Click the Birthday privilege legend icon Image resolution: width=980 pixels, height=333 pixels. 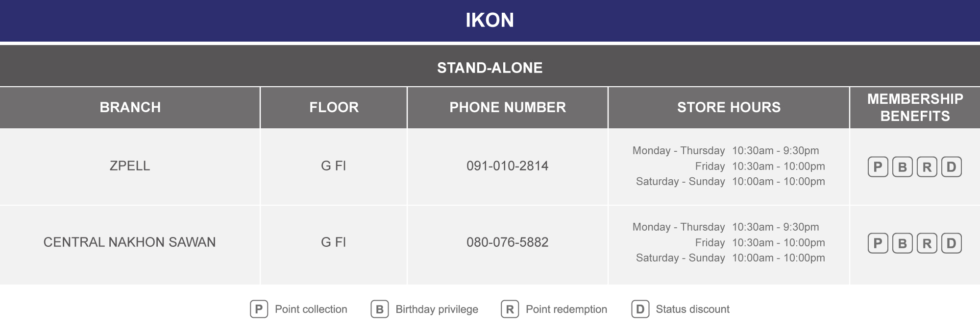tap(380, 309)
